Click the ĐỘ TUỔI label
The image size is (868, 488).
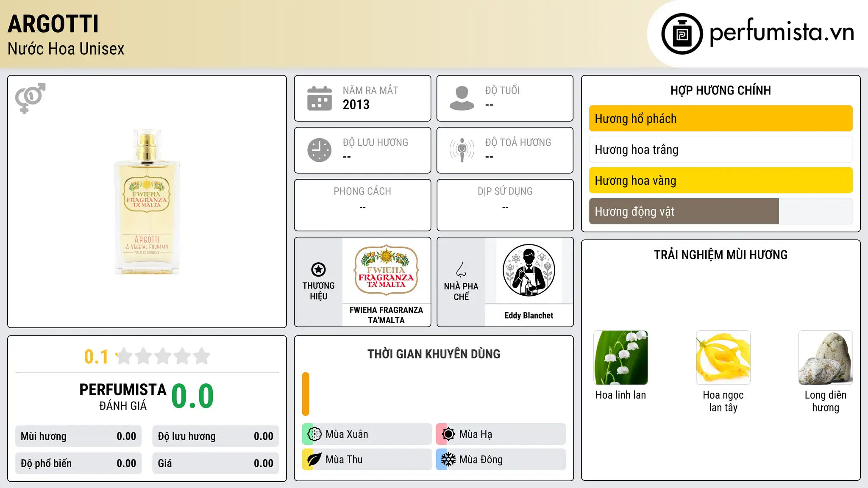(x=502, y=91)
